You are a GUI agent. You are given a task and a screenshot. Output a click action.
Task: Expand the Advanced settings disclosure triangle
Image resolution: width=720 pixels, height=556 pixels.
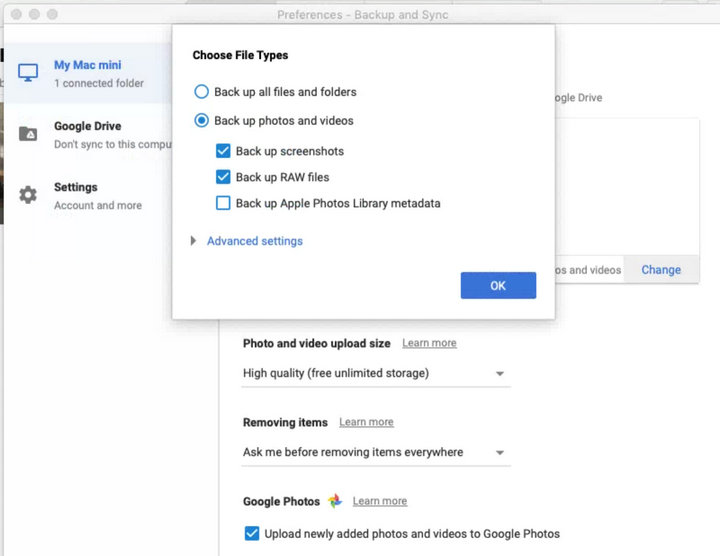point(194,241)
